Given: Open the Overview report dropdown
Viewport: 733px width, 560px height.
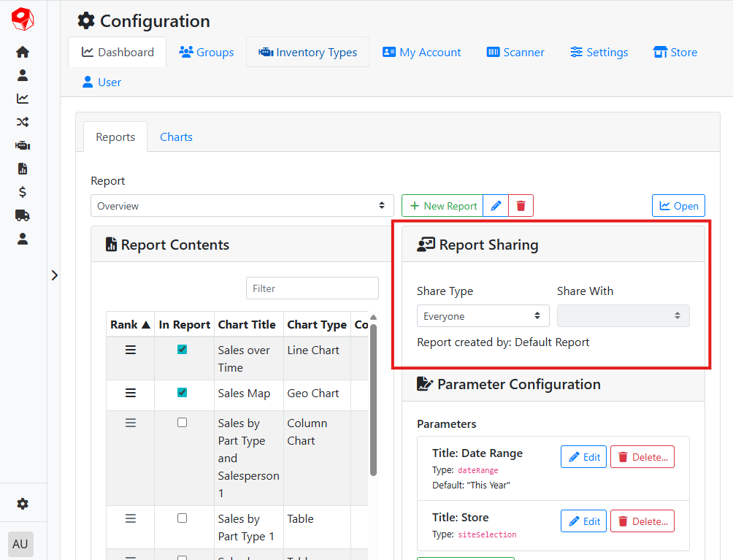Looking at the screenshot, I should (242, 206).
